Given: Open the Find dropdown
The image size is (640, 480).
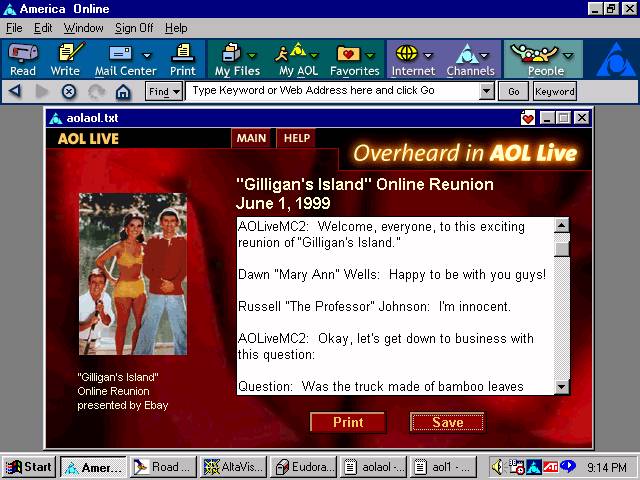Looking at the screenshot, I should (164, 91).
